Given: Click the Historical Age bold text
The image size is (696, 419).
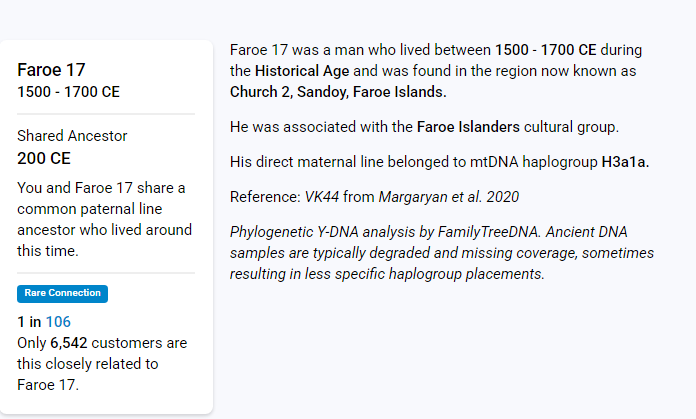Looking at the screenshot, I should (301, 71).
